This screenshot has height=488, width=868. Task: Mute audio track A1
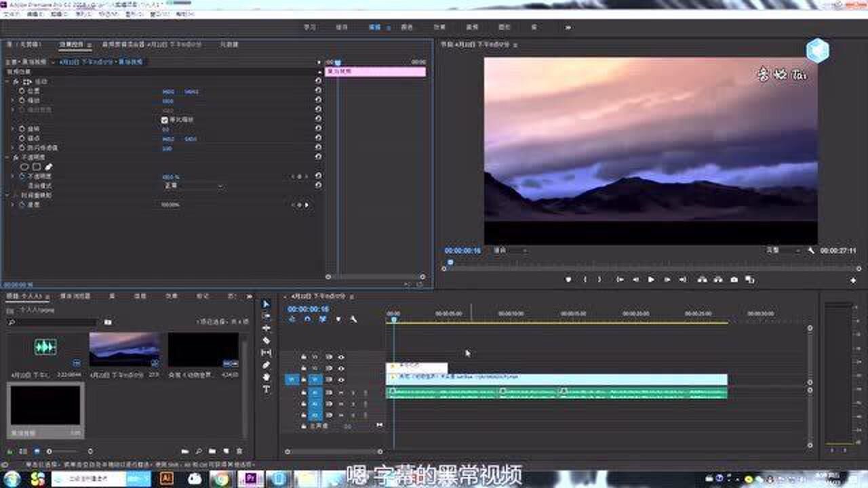[x=341, y=392]
